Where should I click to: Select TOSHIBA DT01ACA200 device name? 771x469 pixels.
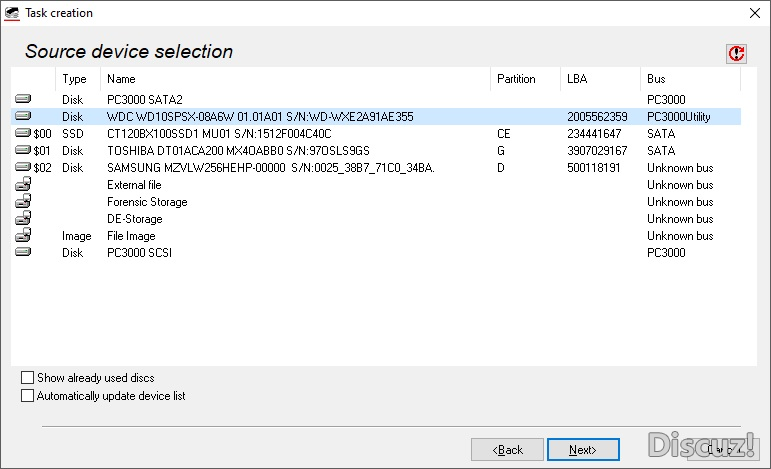(x=238, y=151)
